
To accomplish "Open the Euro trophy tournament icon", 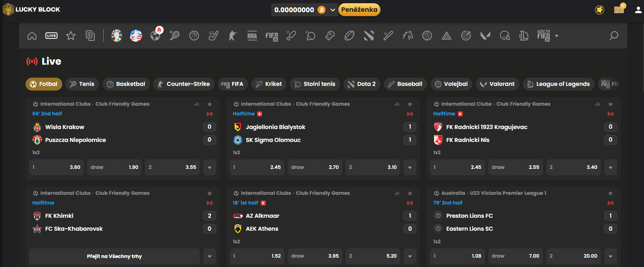I will tap(117, 36).
